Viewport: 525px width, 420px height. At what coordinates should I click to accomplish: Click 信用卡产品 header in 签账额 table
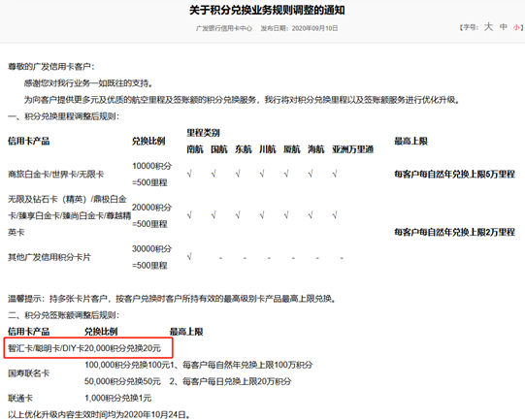[29, 332]
